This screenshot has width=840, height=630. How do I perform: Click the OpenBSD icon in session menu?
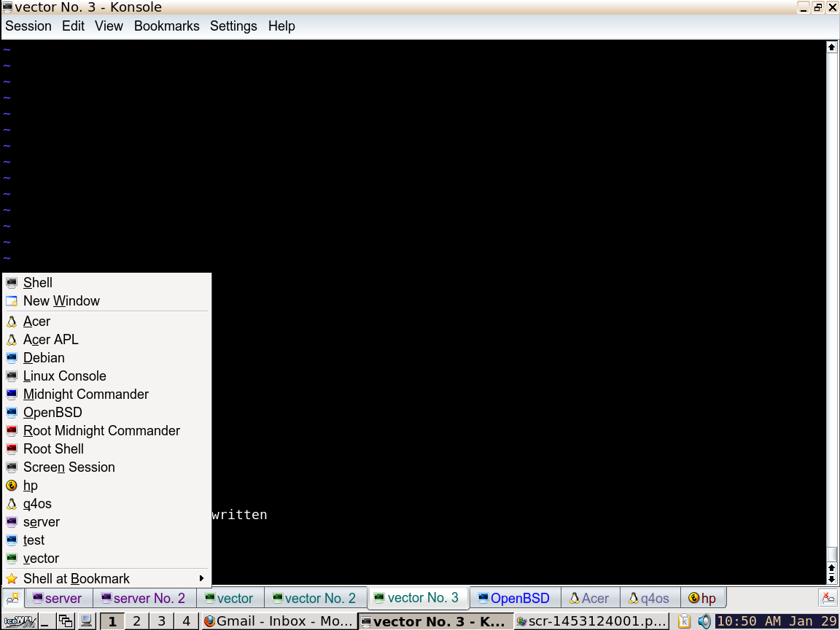point(12,413)
